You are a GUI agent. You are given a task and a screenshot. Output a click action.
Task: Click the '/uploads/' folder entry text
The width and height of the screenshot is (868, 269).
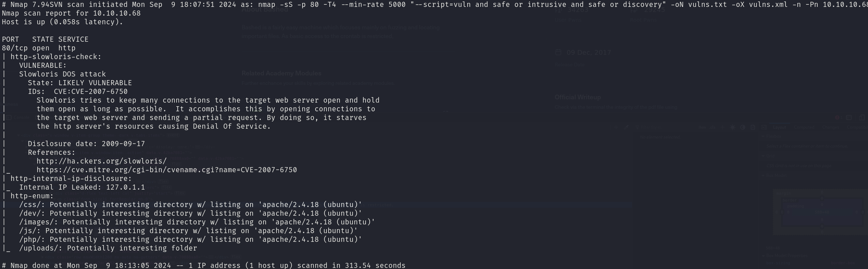pyautogui.click(x=108, y=248)
